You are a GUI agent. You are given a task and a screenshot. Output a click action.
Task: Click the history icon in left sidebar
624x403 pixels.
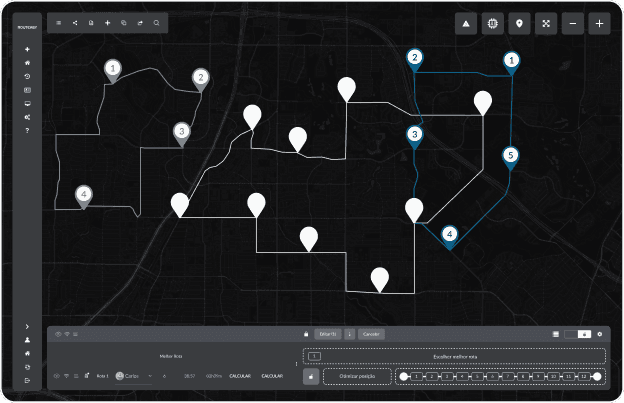click(x=27, y=76)
